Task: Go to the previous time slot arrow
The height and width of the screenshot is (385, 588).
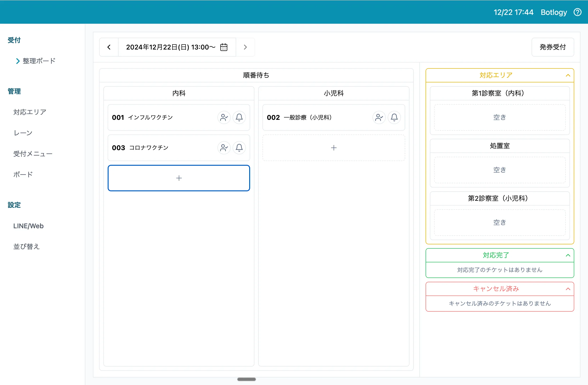Action: [109, 47]
